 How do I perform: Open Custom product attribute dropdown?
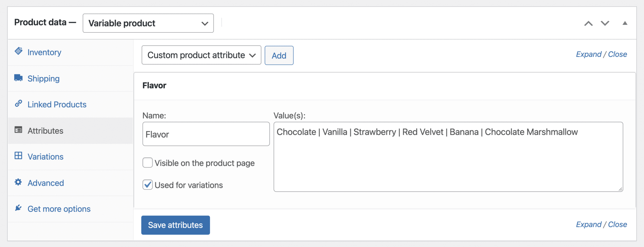[201, 55]
